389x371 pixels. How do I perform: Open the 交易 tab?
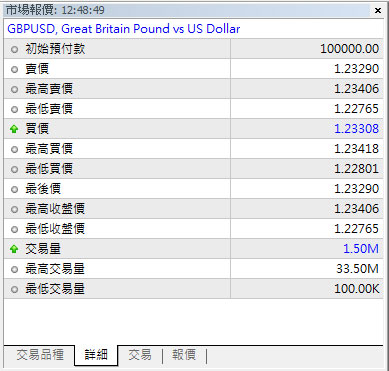coord(140,355)
